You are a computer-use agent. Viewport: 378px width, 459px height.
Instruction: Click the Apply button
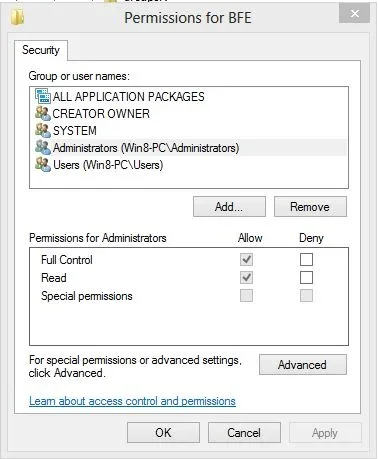click(325, 433)
